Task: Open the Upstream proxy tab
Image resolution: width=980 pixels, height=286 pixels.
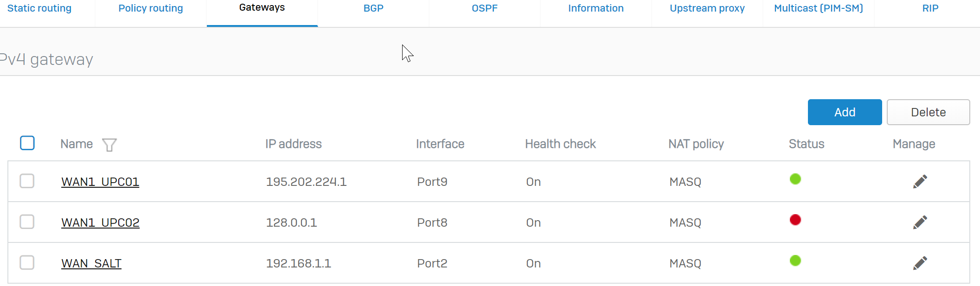Action: click(707, 8)
